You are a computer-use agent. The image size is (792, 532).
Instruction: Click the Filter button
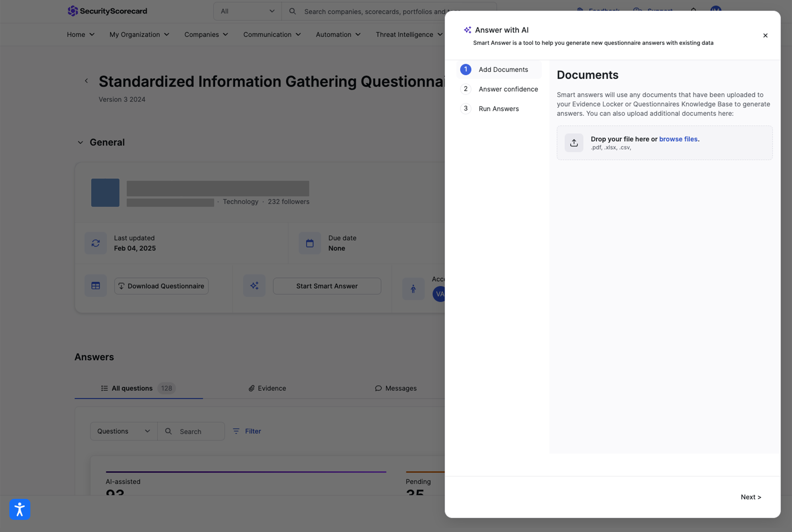(x=247, y=431)
